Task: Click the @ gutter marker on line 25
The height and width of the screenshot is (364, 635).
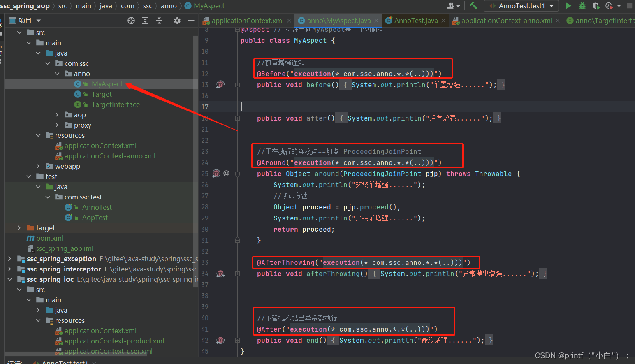Action: pyautogui.click(x=226, y=173)
